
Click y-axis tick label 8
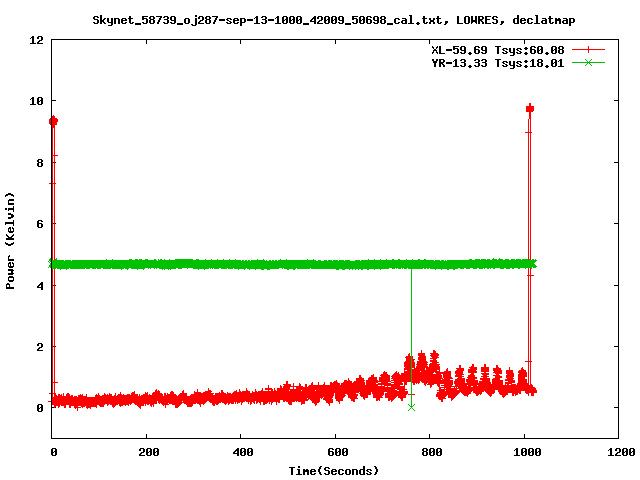click(40, 163)
